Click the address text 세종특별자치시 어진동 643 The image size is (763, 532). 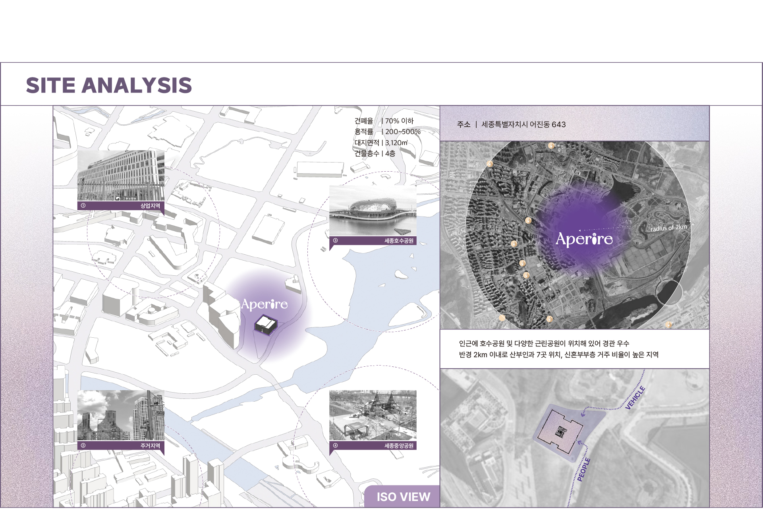(523, 124)
